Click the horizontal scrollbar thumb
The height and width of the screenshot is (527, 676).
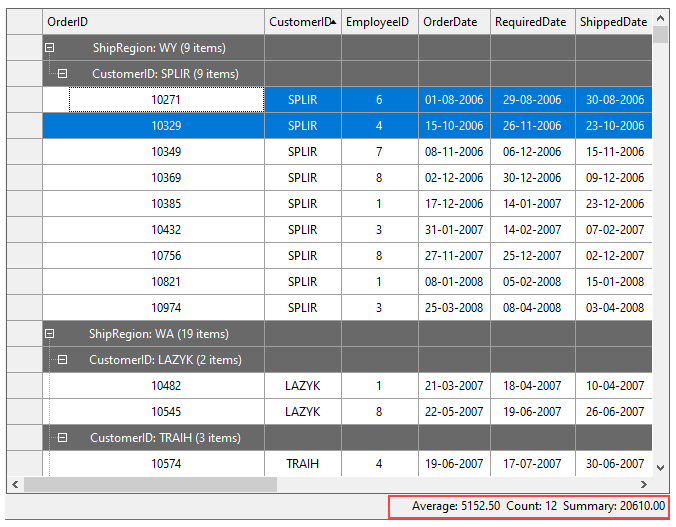(150, 484)
